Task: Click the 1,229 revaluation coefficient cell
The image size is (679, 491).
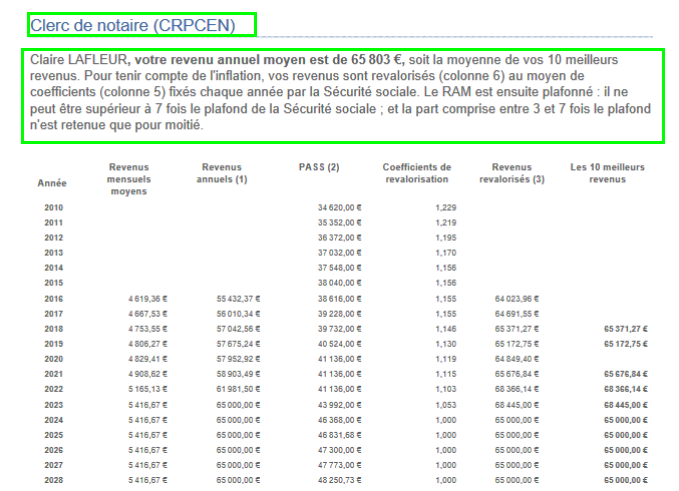Action: (446, 206)
